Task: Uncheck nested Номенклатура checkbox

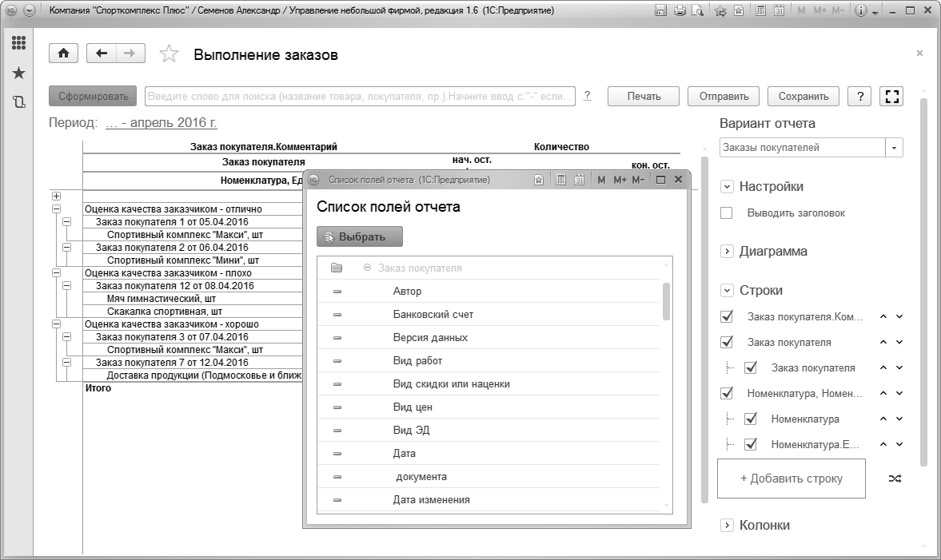Action: 750,419
